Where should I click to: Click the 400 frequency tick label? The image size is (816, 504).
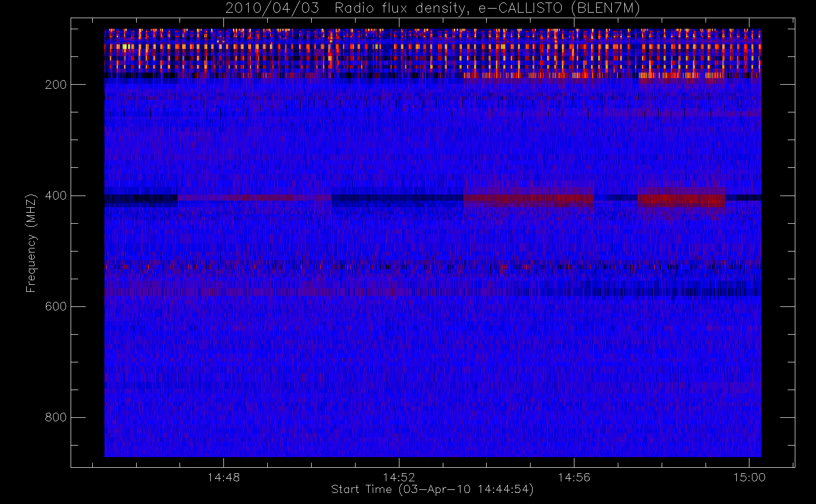click(x=55, y=196)
